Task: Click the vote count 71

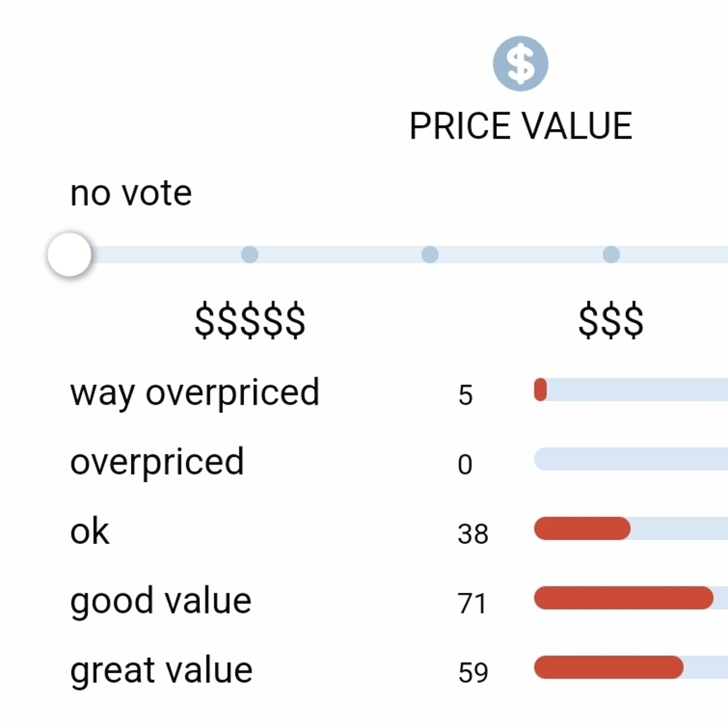Action: click(x=472, y=603)
